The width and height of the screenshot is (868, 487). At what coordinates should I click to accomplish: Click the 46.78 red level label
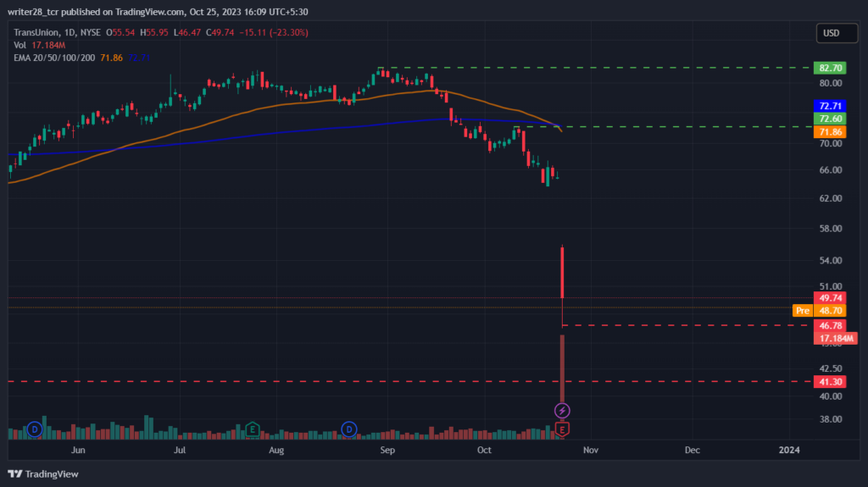[830, 325]
